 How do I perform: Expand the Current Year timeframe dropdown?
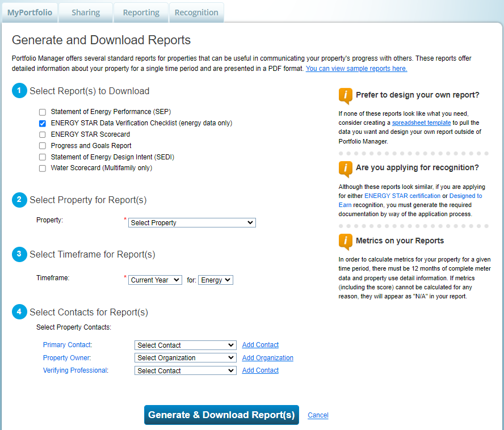click(155, 280)
